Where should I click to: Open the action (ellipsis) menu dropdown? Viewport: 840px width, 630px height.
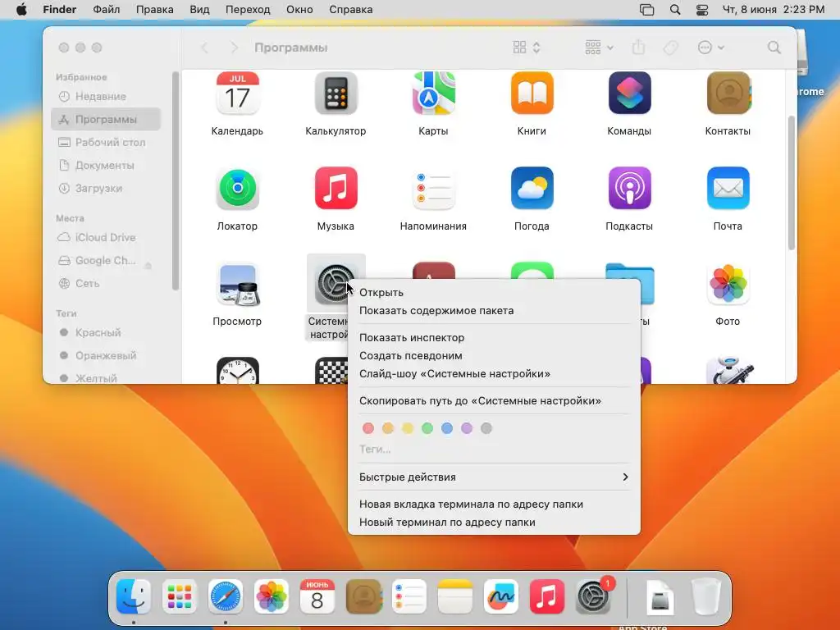pos(711,48)
